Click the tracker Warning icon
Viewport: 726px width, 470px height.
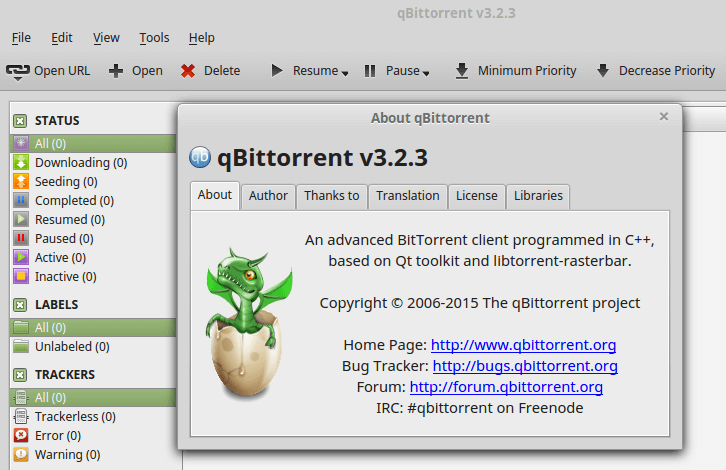coord(21,454)
